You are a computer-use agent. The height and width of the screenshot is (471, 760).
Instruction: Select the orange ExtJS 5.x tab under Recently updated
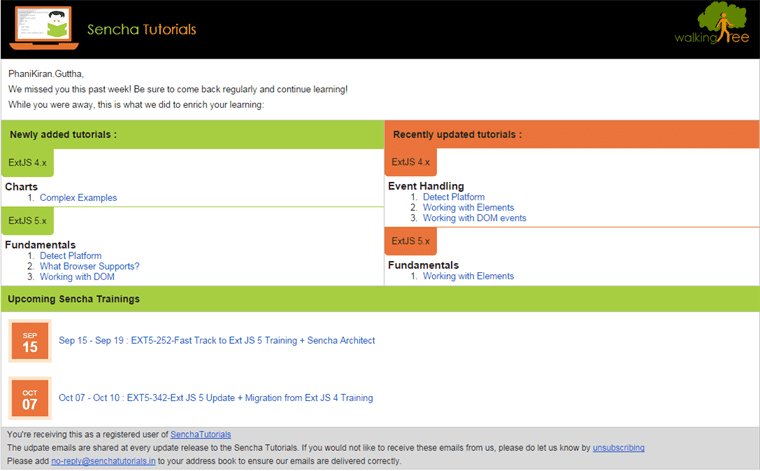pyautogui.click(x=411, y=241)
